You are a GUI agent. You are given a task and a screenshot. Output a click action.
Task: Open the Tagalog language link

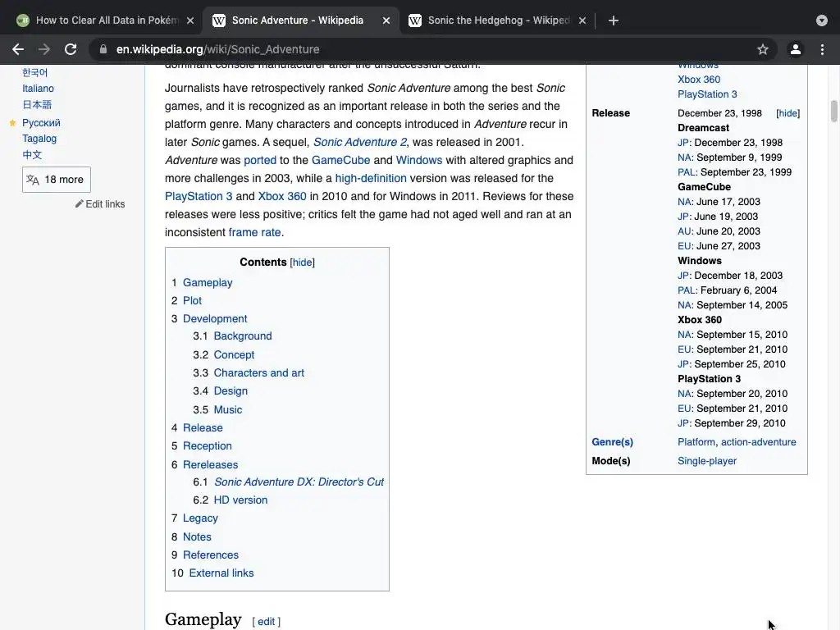[x=39, y=138]
